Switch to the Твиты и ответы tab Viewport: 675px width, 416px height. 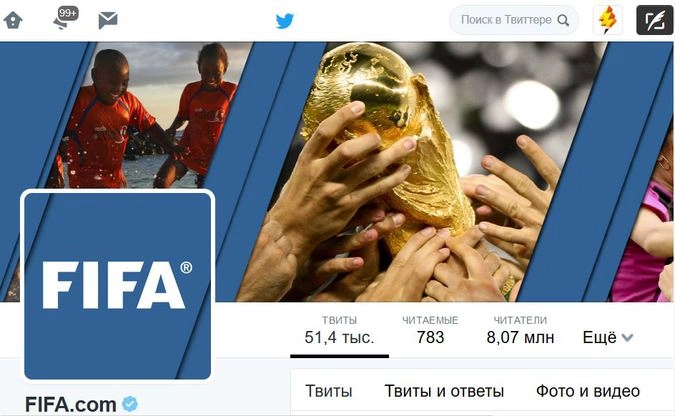tap(444, 391)
